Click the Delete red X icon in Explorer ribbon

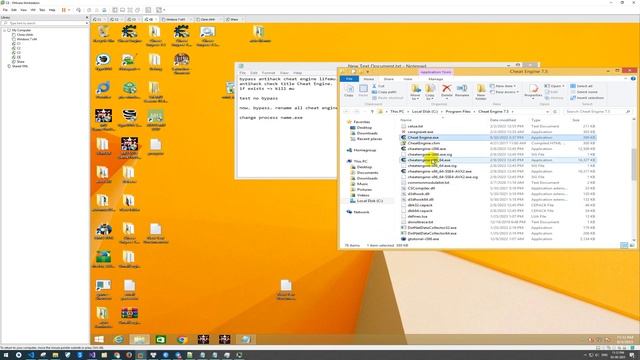447,90
